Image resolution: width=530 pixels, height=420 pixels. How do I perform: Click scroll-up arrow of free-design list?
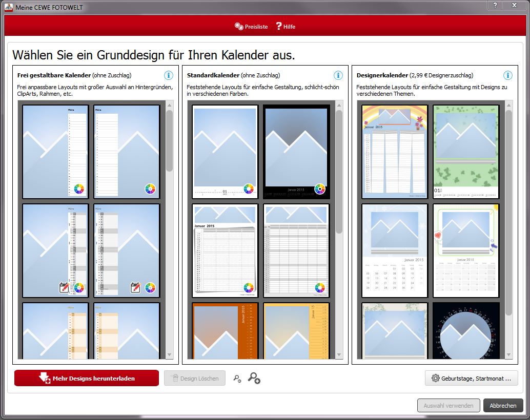click(170, 105)
